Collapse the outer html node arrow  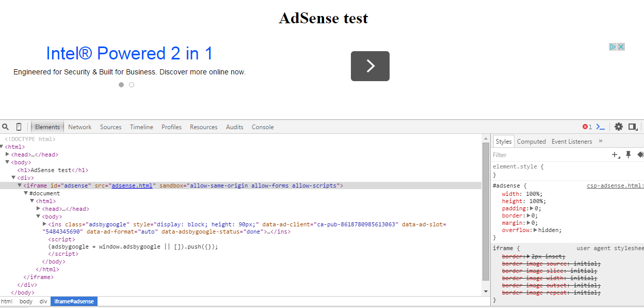[2, 147]
